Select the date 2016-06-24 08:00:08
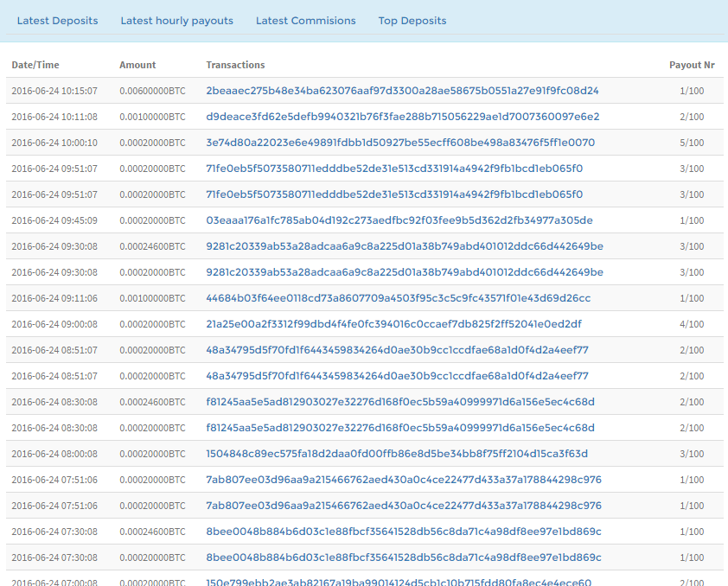The height and width of the screenshot is (586, 728). (x=54, y=454)
